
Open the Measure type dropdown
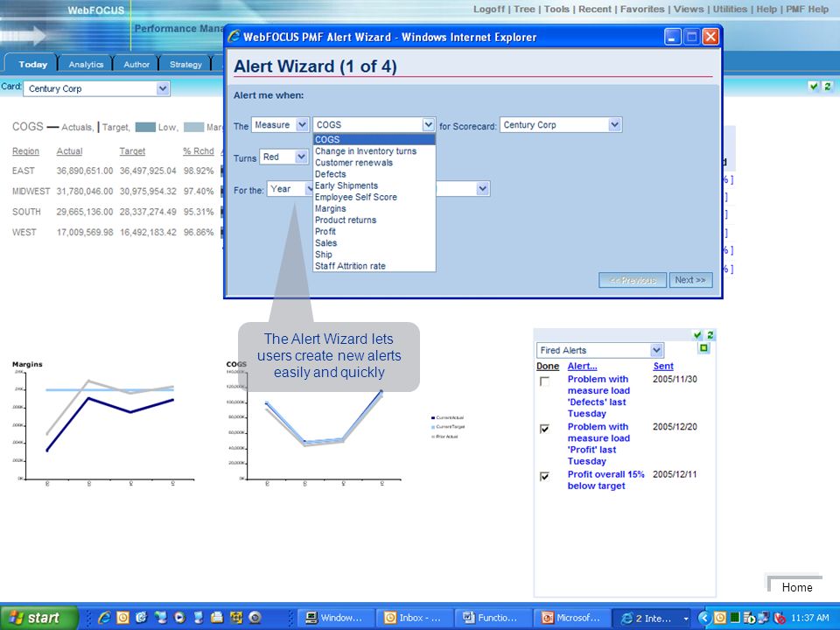point(280,125)
